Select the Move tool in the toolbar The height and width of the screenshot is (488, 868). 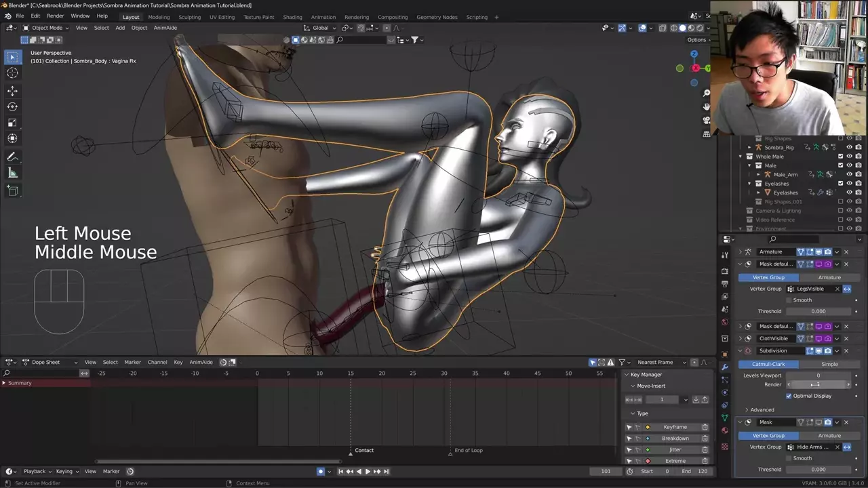coord(12,90)
